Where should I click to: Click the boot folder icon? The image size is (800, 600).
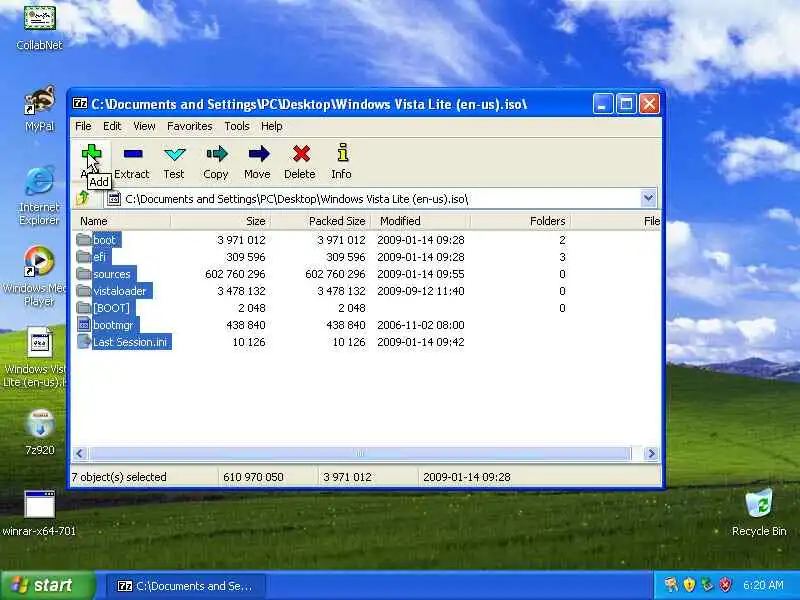(x=84, y=239)
